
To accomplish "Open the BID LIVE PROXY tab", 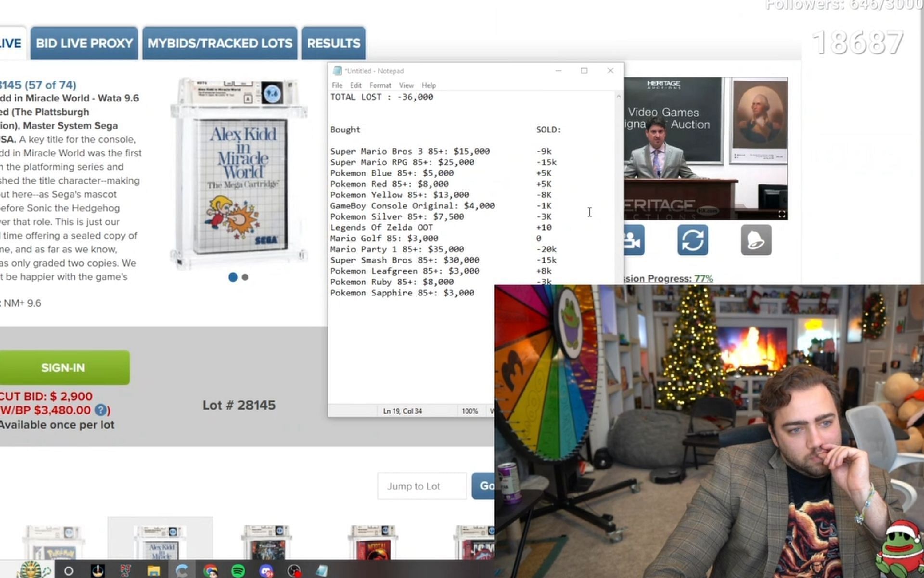I will click(84, 43).
